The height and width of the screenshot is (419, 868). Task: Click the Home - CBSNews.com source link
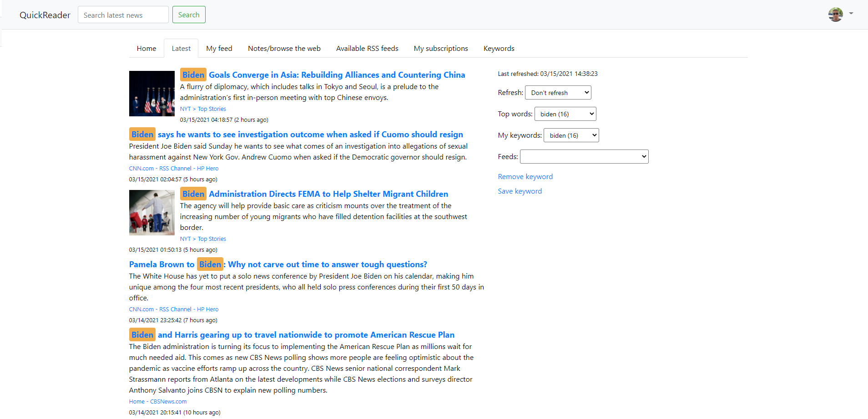158,402
